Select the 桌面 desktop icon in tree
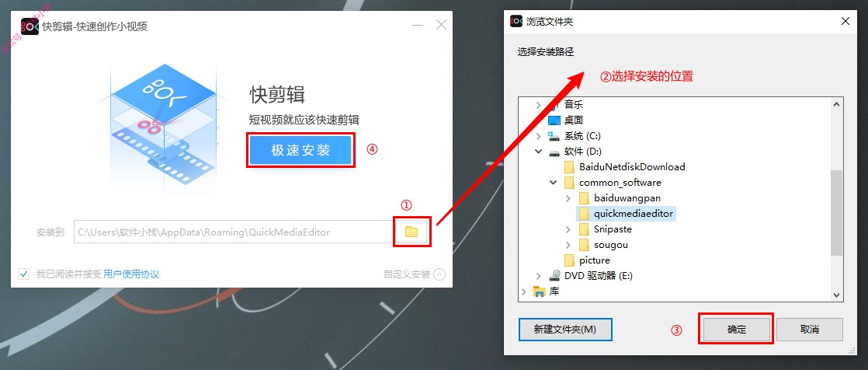Viewport: 868px width, 370px height. tap(554, 120)
